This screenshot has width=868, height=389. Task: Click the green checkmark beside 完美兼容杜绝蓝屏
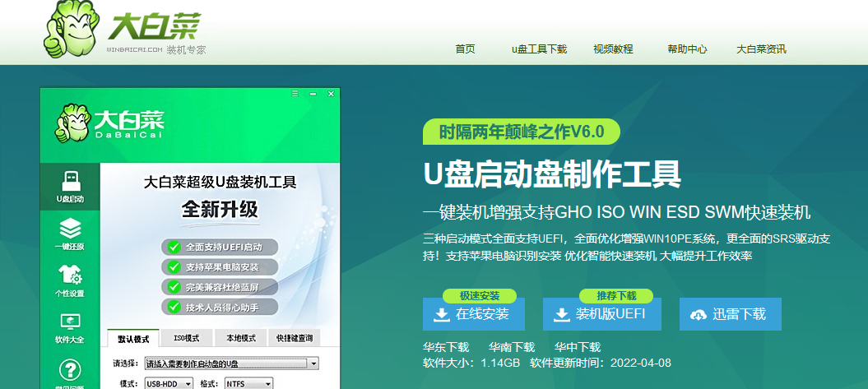click(x=174, y=287)
